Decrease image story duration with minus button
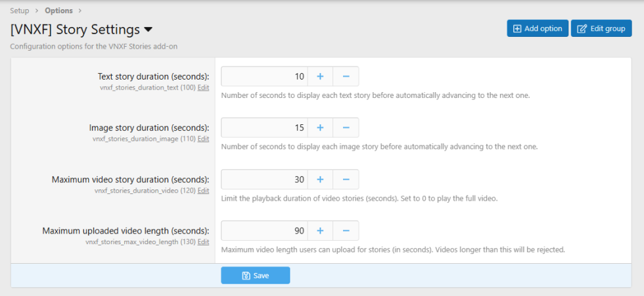 tap(346, 128)
